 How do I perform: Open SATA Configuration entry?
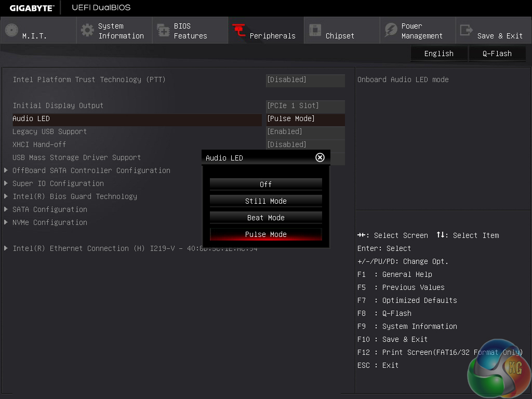tap(50, 209)
